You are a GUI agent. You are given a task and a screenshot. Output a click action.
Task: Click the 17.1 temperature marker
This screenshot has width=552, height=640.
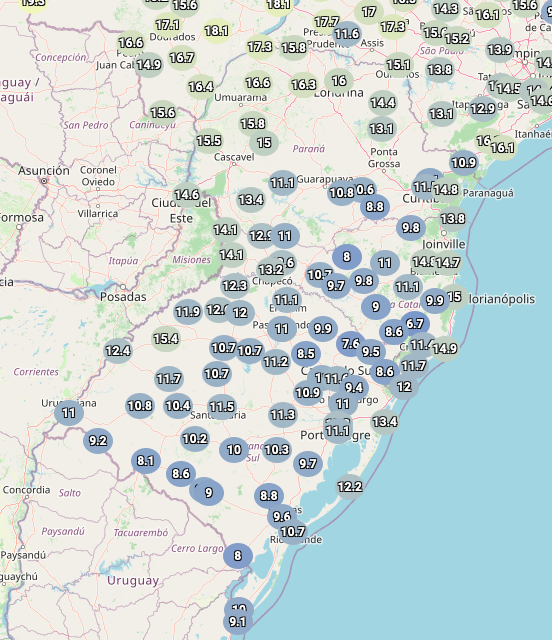(x=167, y=25)
